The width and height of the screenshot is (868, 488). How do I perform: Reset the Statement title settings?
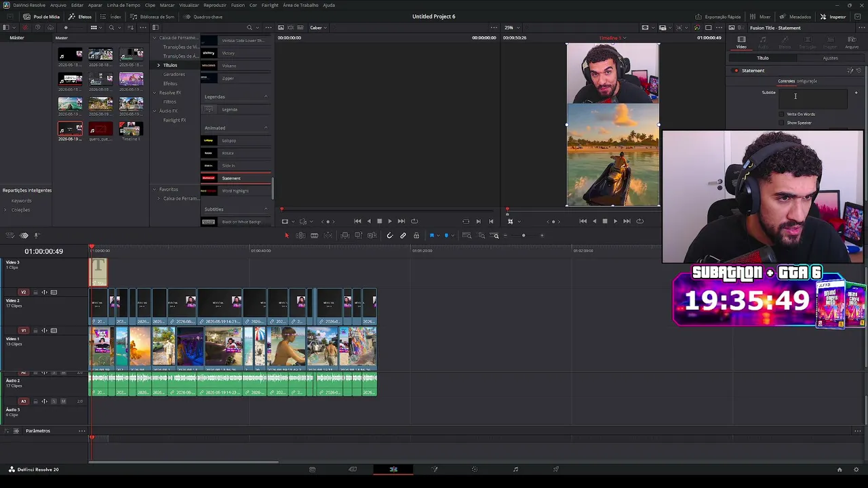point(859,70)
